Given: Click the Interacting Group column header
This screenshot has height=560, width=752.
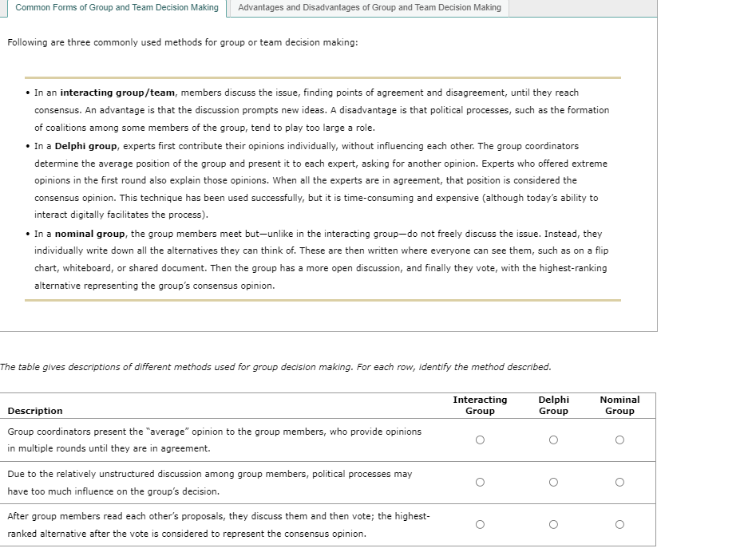Looking at the screenshot, I should (x=480, y=405).
